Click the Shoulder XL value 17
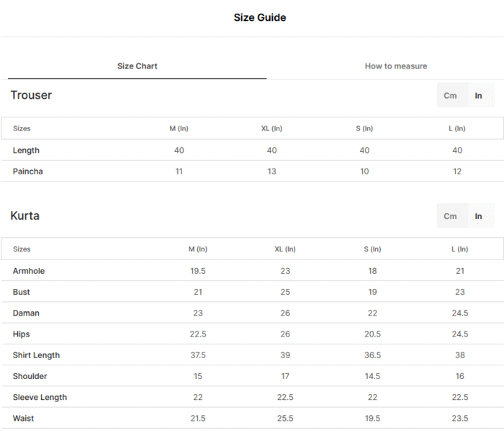Viewport: 504px width, 441px height. [x=285, y=376]
